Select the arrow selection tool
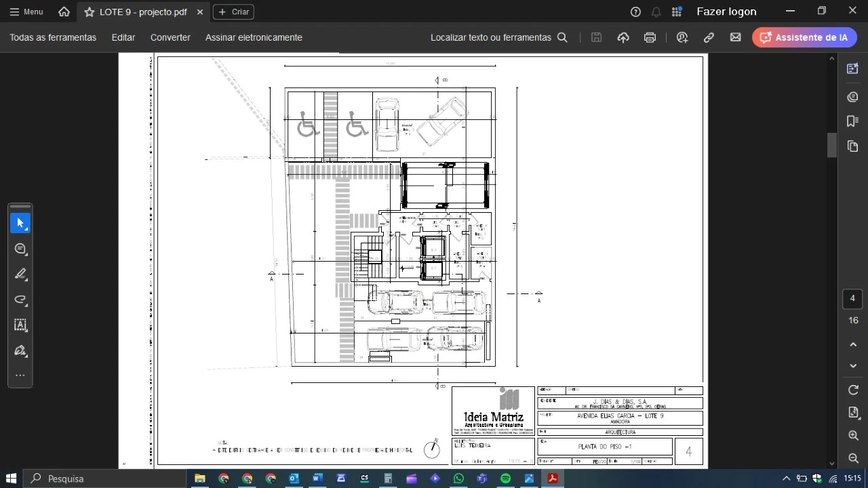868x488 pixels. click(x=20, y=223)
